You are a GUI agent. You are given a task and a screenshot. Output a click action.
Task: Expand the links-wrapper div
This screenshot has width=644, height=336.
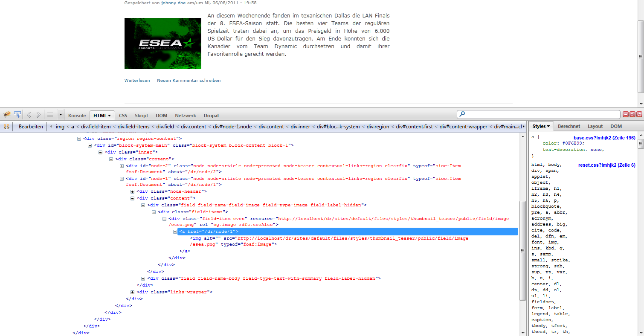click(133, 292)
